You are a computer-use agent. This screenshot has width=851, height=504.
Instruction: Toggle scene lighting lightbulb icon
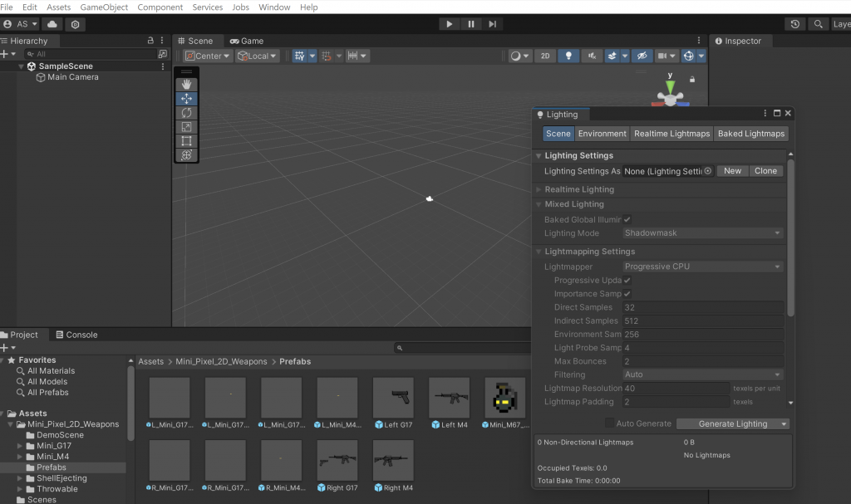(568, 56)
